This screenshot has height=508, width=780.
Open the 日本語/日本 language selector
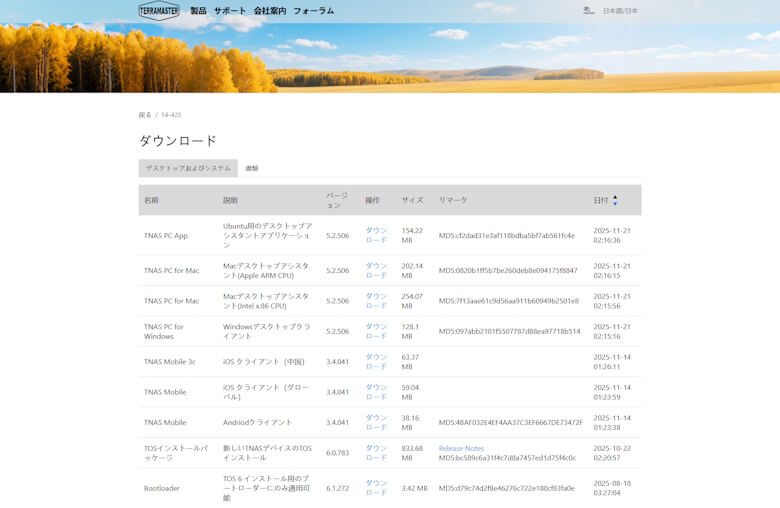[x=620, y=11]
